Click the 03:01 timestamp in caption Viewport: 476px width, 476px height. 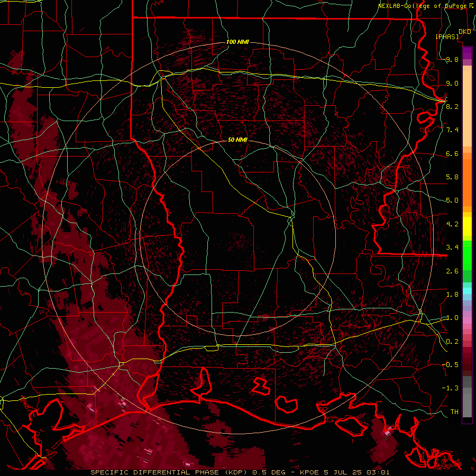click(x=377, y=472)
